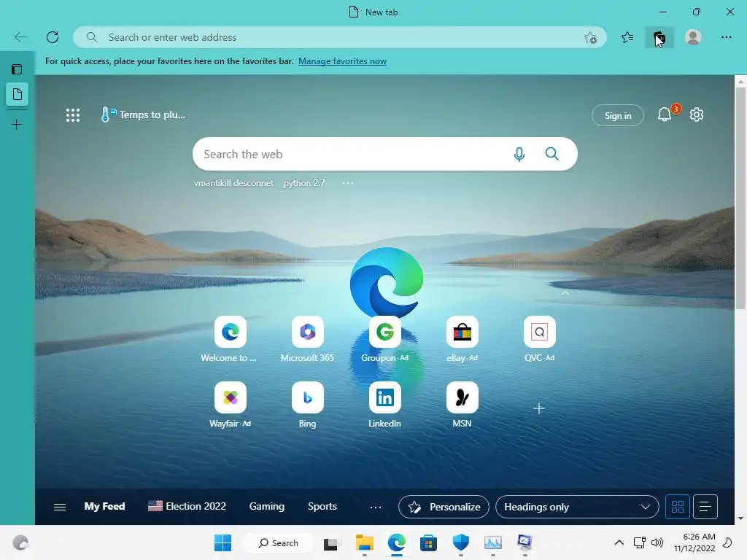This screenshot has width=747, height=560.
Task: Open LinkedIn quick link tile
Action: (x=384, y=405)
